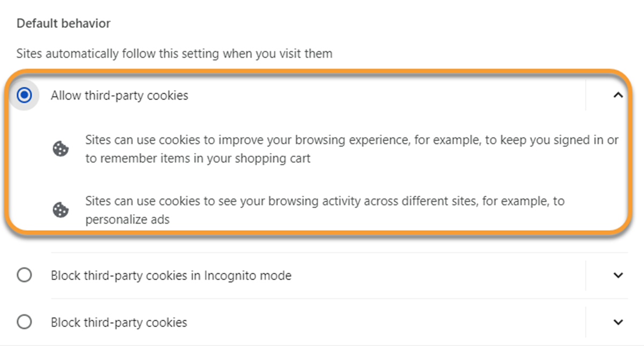Click the blank area right of Block third-party cookies label
The width and height of the screenshot is (644, 346).
point(386,322)
